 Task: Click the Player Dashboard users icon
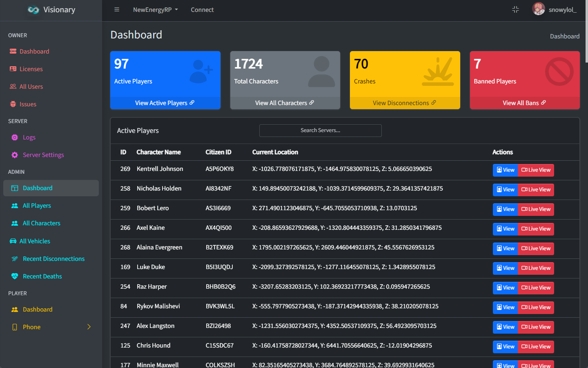tap(15, 310)
